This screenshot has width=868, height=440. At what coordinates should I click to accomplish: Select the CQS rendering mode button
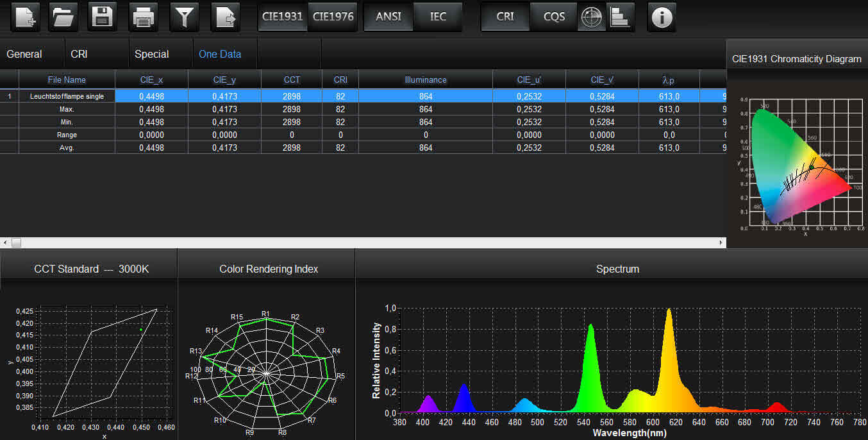click(555, 17)
